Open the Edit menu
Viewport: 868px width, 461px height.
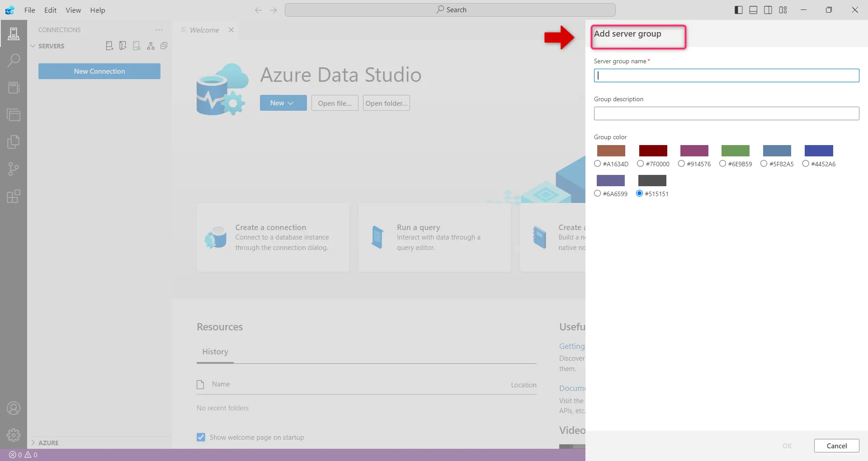50,10
